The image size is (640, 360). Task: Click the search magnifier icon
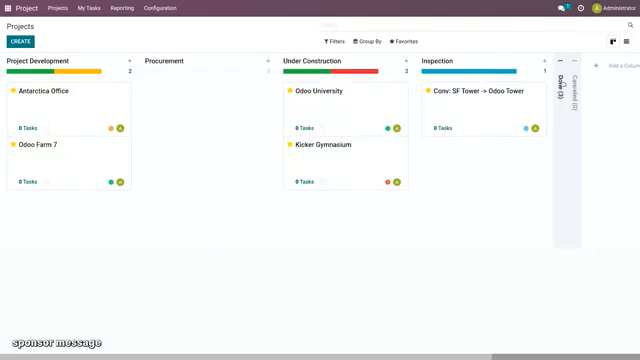click(x=630, y=25)
